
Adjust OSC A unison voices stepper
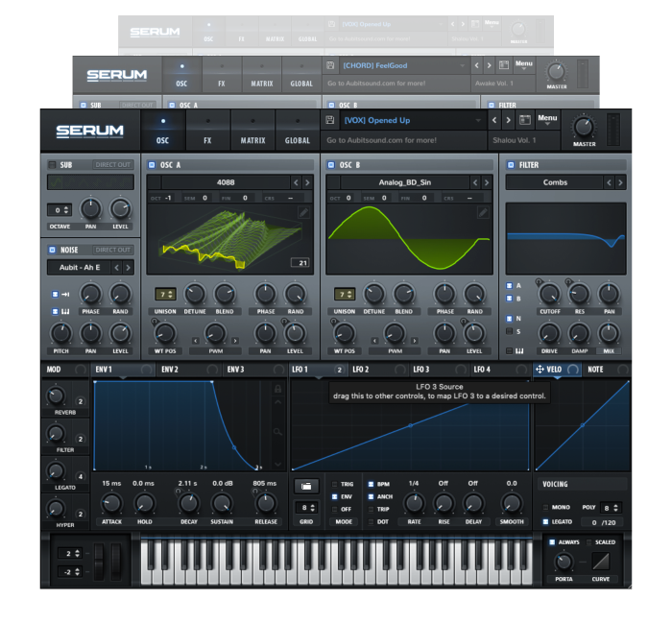point(165,295)
